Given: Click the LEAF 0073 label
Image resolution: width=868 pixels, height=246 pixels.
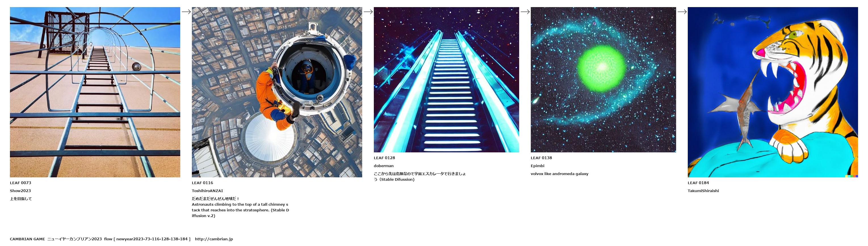Looking at the screenshot, I should pos(20,183).
